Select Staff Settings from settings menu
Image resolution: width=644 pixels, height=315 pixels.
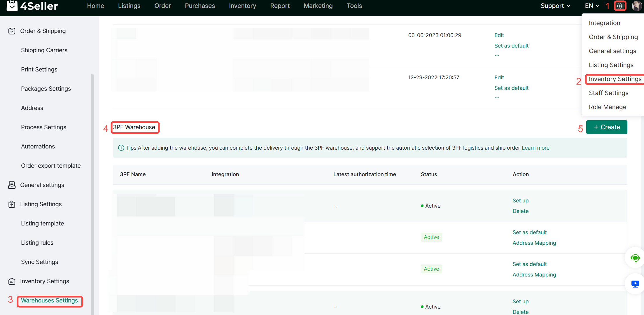[608, 93]
